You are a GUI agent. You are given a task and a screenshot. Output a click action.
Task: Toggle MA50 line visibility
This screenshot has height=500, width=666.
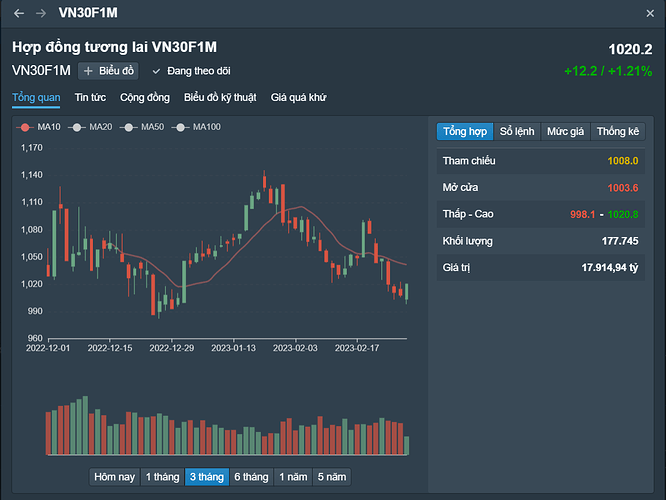point(144,127)
